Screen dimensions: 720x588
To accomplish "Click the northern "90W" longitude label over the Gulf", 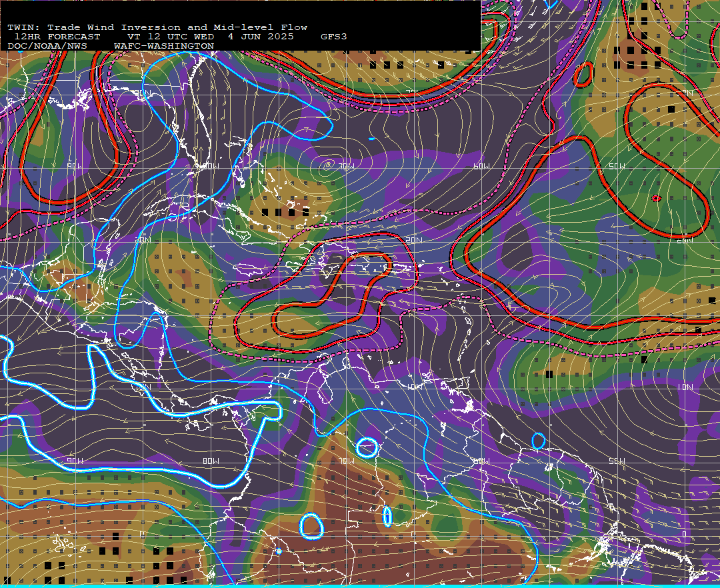I will point(74,166).
